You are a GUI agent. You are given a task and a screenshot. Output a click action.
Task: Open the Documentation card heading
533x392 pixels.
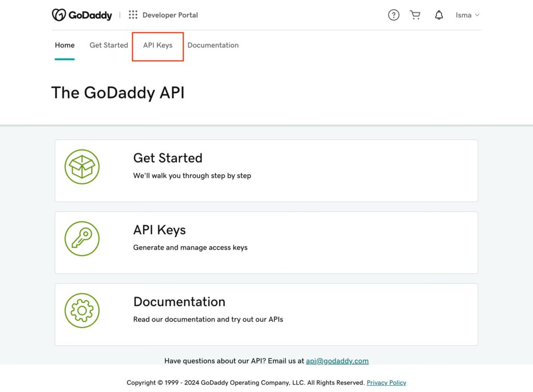179,302
